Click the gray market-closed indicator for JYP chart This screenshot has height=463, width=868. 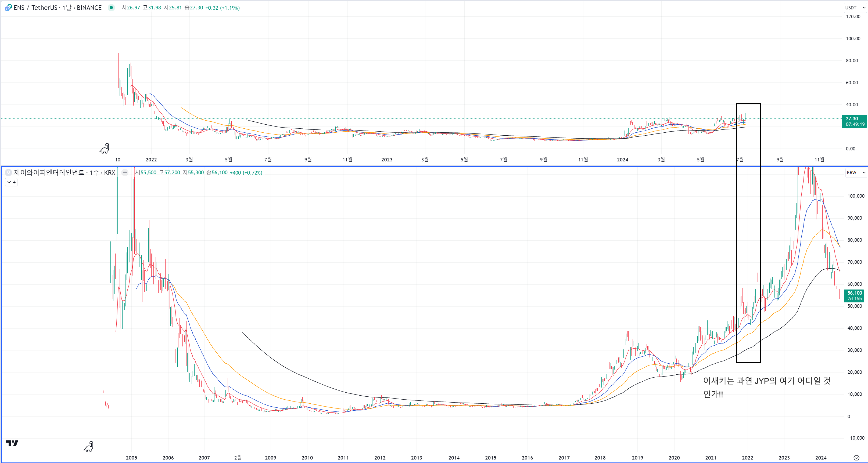click(125, 172)
